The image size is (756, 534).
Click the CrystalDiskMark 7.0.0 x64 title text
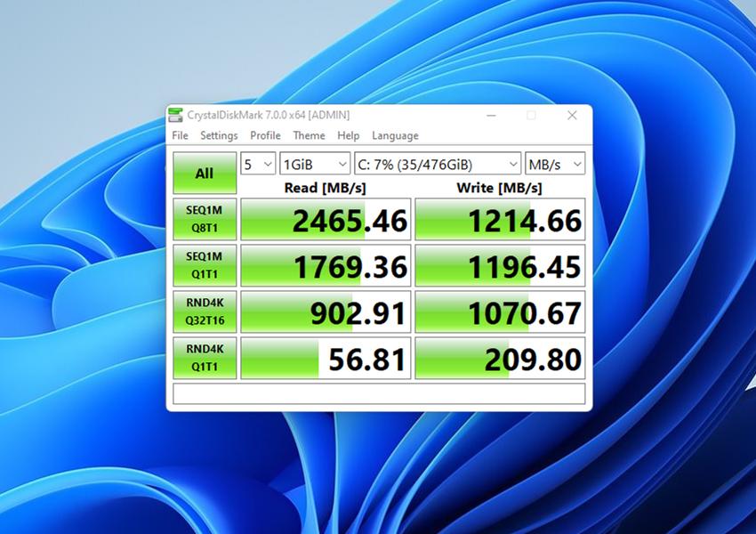tap(268, 116)
